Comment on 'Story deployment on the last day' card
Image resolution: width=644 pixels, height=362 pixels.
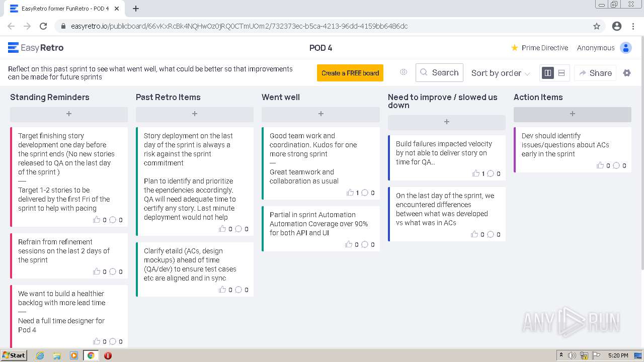238,229
